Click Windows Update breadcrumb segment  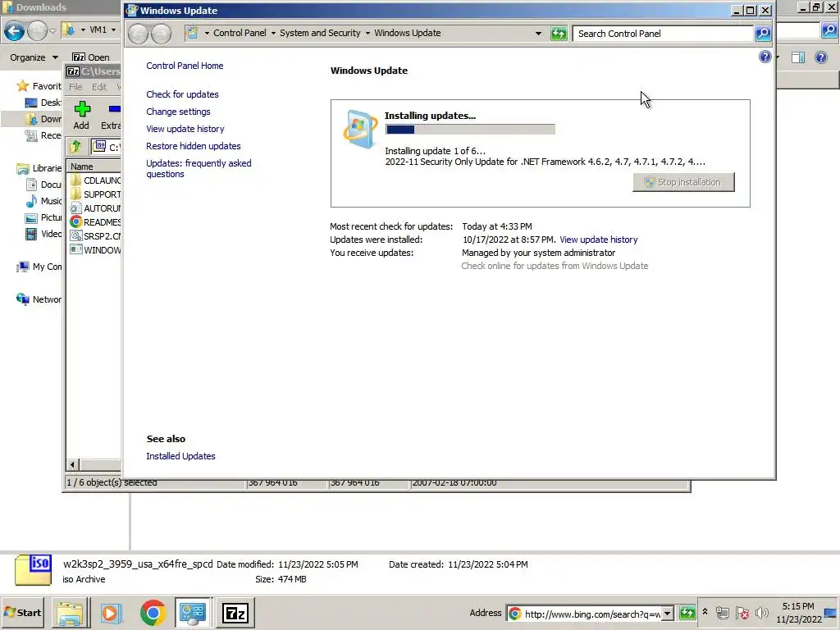pyautogui.click(x=407, y=33)
